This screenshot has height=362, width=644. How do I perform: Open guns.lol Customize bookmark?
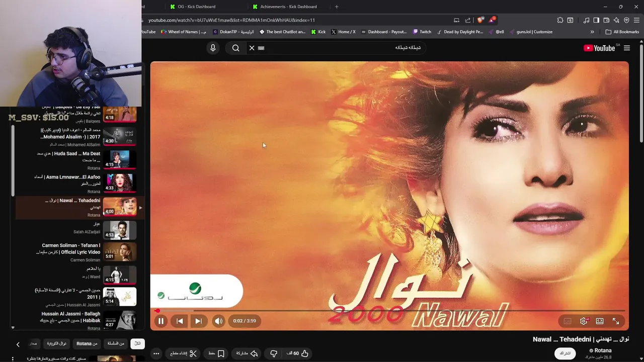[x=531, y=32]
